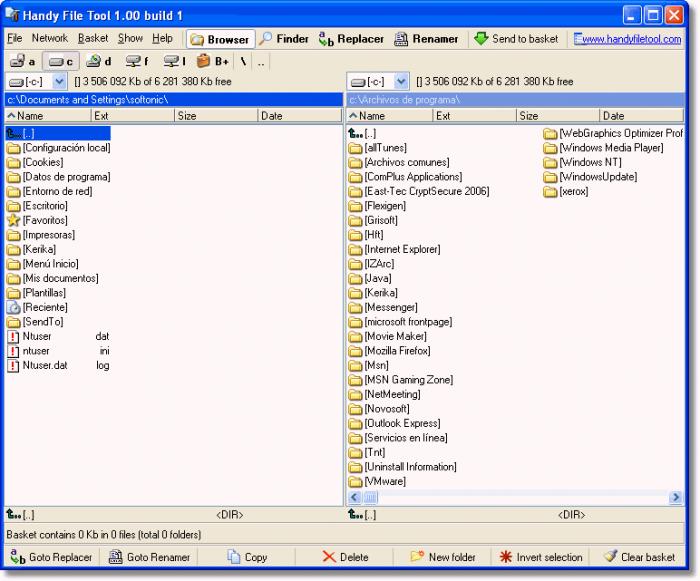This screenshot has height=581, width=700.
Task: Sort left panel by Date column
Action: tap(300, 116)
